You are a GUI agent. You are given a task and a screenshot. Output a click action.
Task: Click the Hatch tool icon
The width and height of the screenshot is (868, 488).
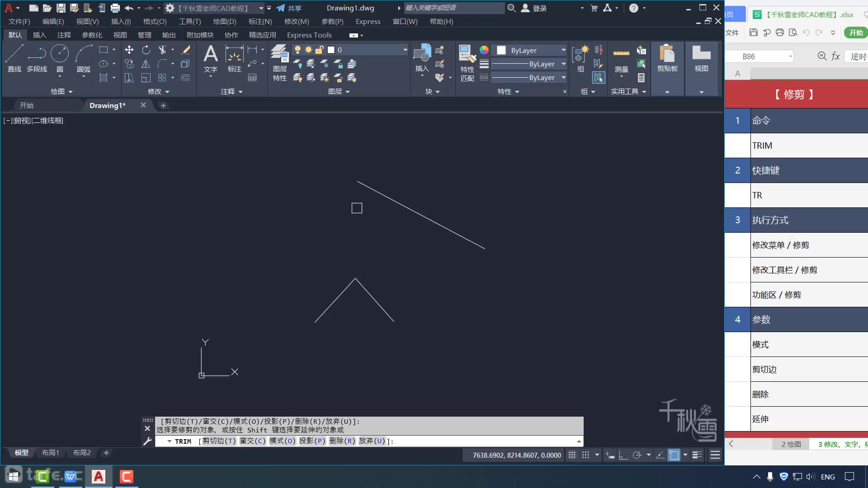tap(104, 78)
